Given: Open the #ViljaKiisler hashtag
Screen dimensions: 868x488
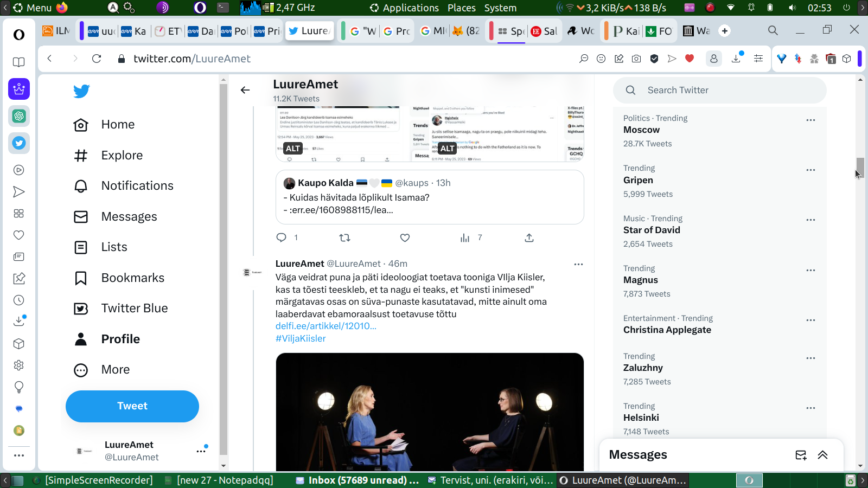Looking at the screenshot, I should [301, 338].
